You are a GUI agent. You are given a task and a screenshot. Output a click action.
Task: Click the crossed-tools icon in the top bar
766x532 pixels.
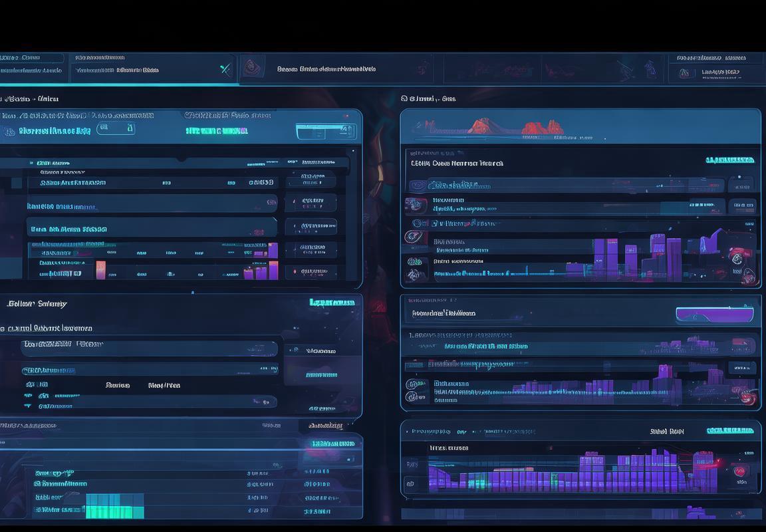(225, 69)
